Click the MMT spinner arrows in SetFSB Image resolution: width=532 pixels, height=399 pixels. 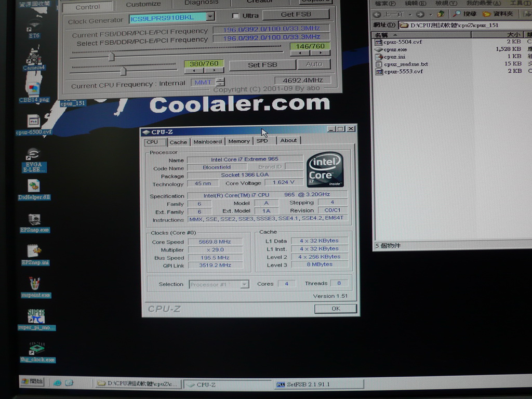(220, 82)
